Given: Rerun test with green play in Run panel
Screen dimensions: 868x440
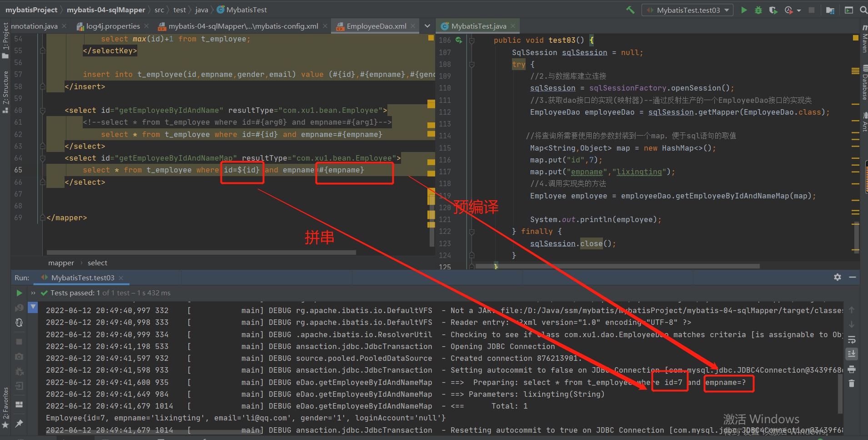Looking at the screenshot, I should pos(19,293).
